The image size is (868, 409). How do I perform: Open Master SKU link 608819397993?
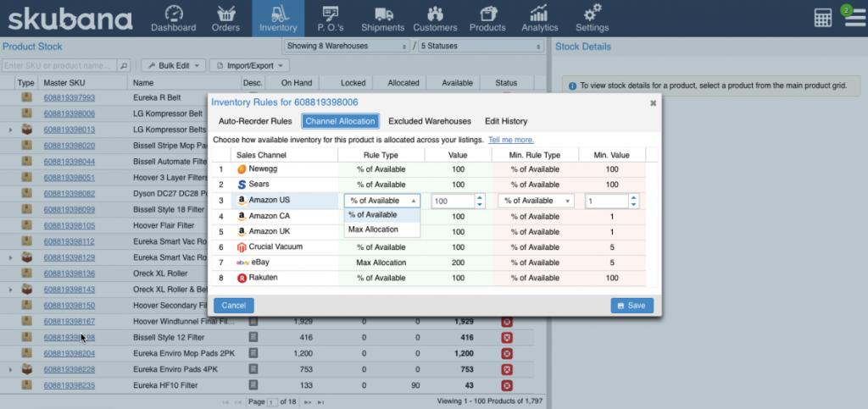click(x=70, y=98)
